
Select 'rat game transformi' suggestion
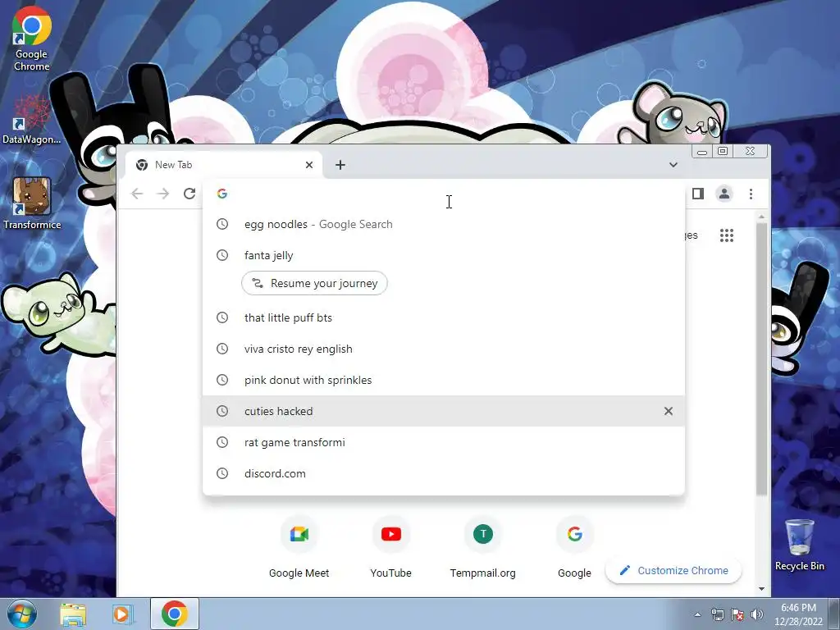444,442
